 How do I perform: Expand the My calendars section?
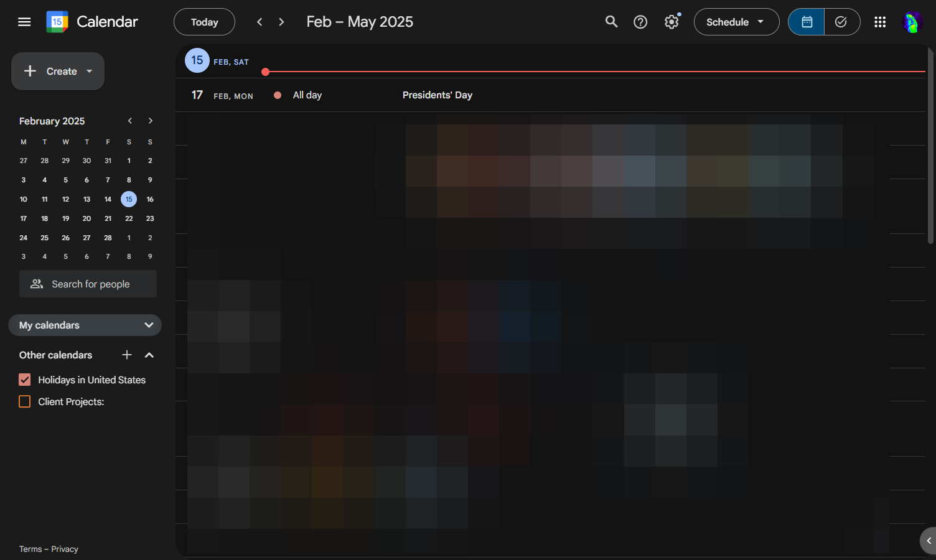(x=85, y=325)
